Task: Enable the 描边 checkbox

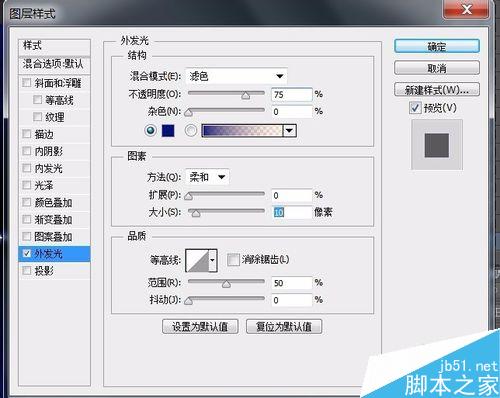Action: tap(27, 134)
